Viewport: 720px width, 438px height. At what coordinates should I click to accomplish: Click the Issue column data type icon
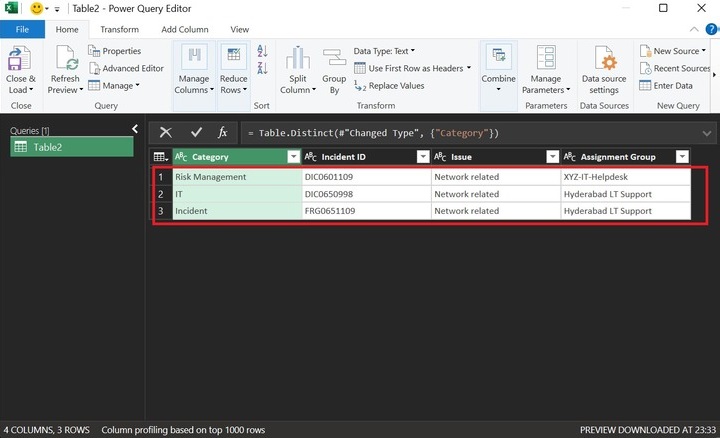pos(440,157)
